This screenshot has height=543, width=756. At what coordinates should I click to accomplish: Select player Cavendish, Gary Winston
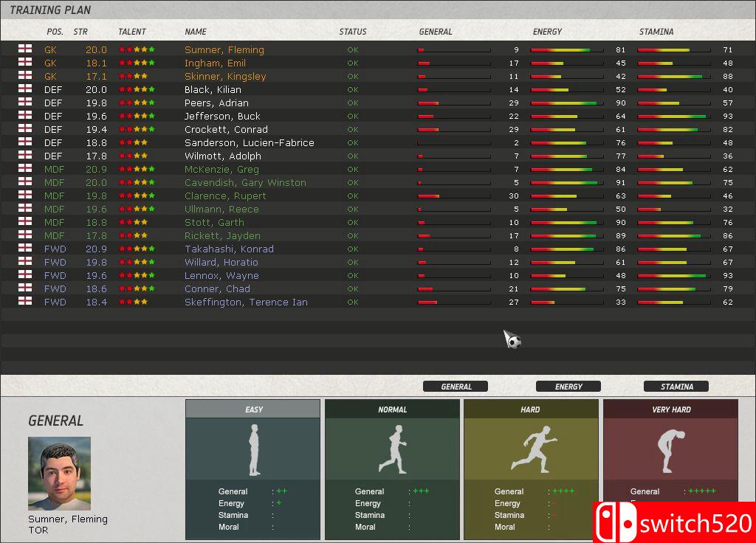pyautogui.click(x=245, y=183)
